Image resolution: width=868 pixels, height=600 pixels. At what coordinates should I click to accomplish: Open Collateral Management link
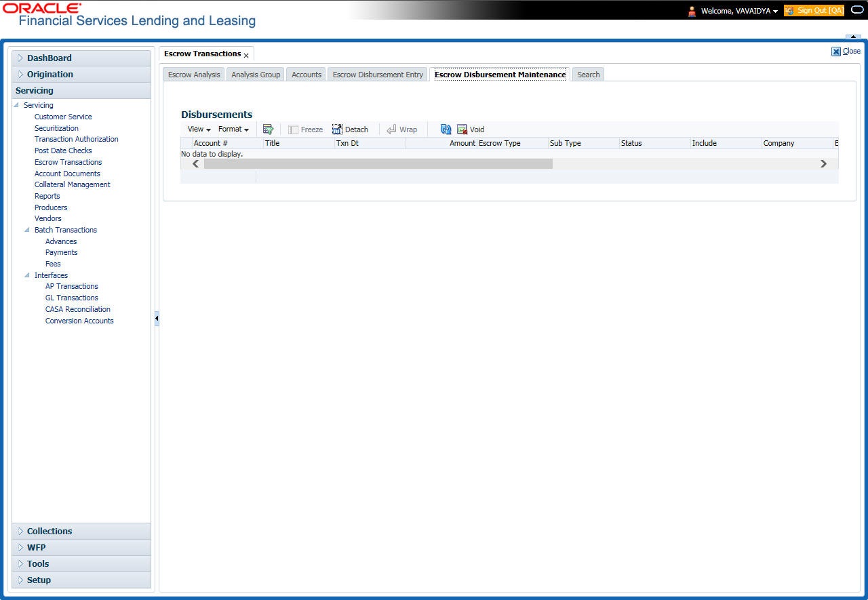pos(73,184)
